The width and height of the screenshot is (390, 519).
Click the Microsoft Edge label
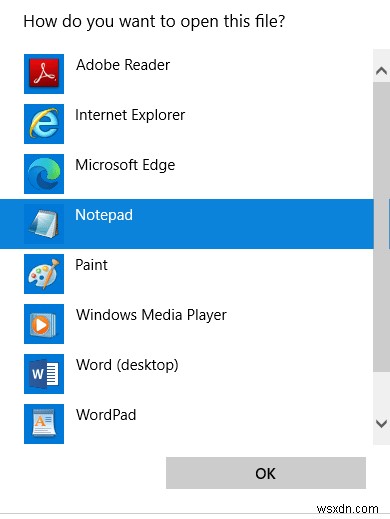[125, 166]
